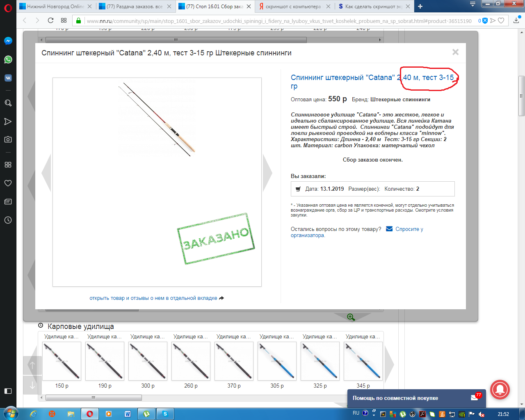Image resolution: width=525 pixels, height=420 pixels.
Task: Switch to скриншот с компьютера tab
Action: click(294, 7)
